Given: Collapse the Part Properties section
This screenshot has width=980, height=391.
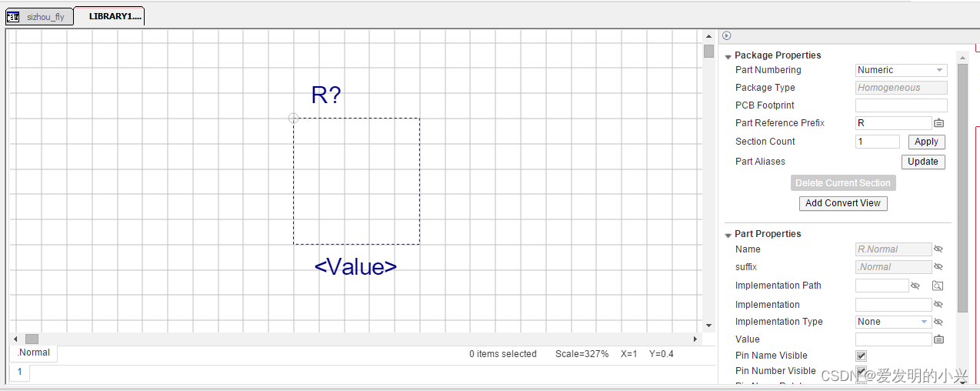Looking at the screenshot, I should (x=728, y=235).
